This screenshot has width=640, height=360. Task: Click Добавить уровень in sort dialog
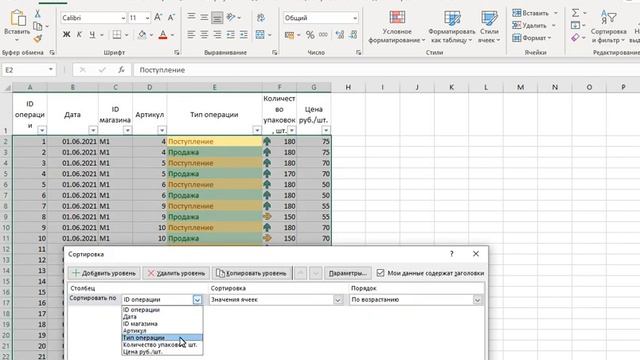[x=104, y=273]
